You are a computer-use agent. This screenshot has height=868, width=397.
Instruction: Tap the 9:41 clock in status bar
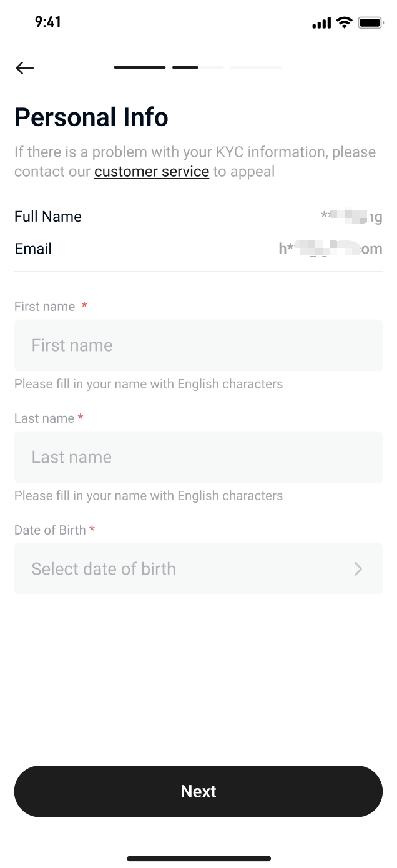48,22
